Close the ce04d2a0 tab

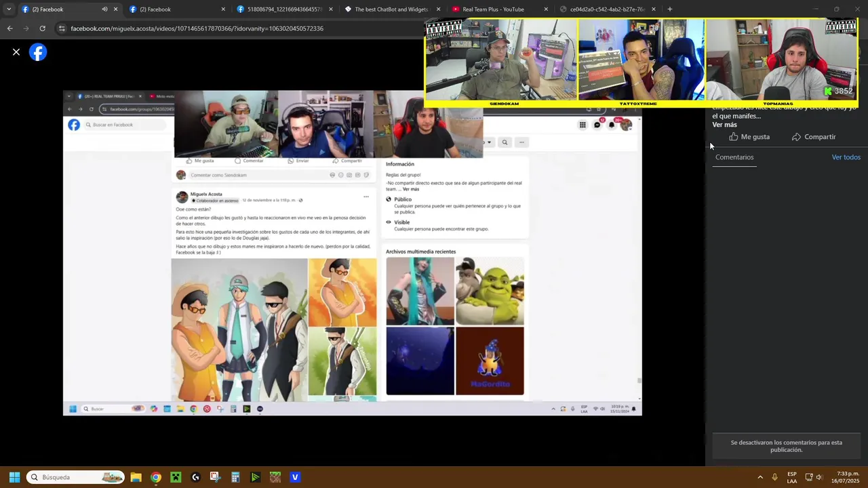coord(654,9)
